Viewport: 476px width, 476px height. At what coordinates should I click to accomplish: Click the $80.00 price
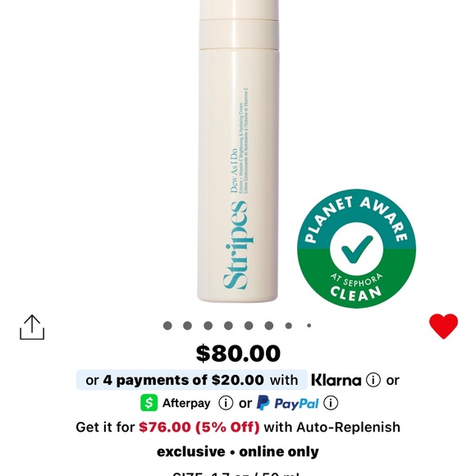(238, 353)
